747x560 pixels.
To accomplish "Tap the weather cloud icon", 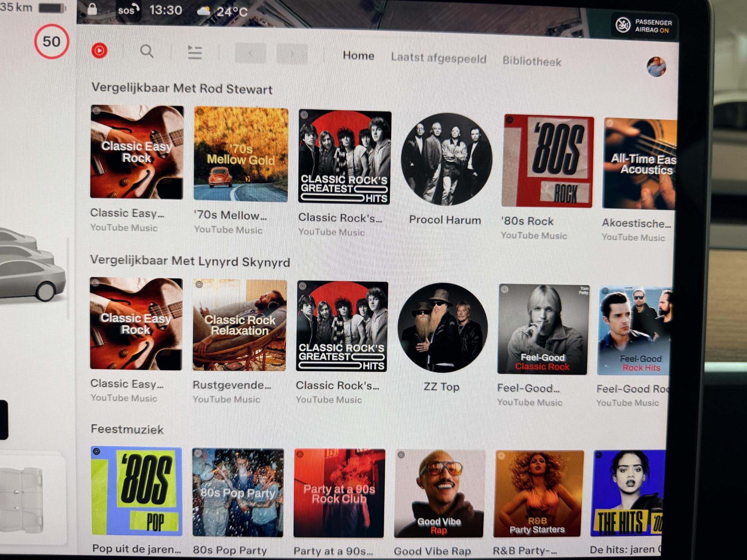I will [204, 11].
